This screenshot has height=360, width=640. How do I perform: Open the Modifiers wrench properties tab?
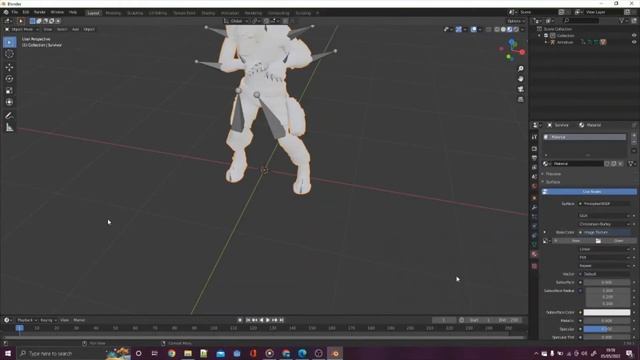tap(534, 208)
